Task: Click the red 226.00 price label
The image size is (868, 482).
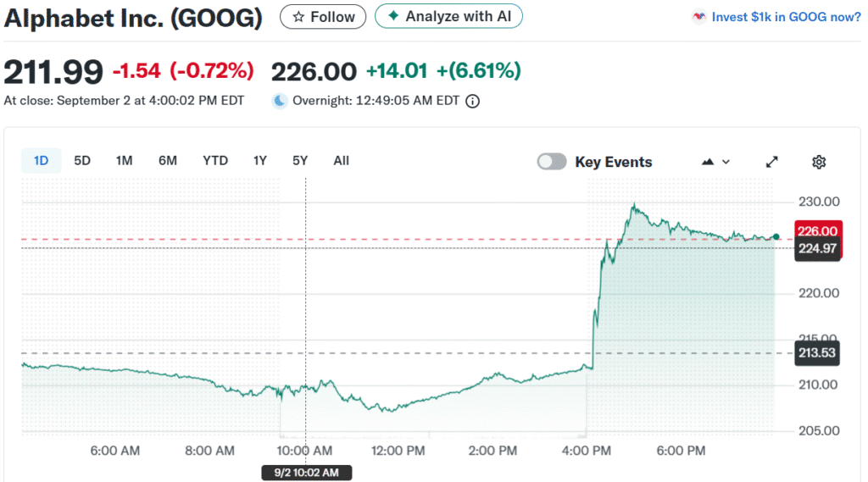Action: pos(818,231)
